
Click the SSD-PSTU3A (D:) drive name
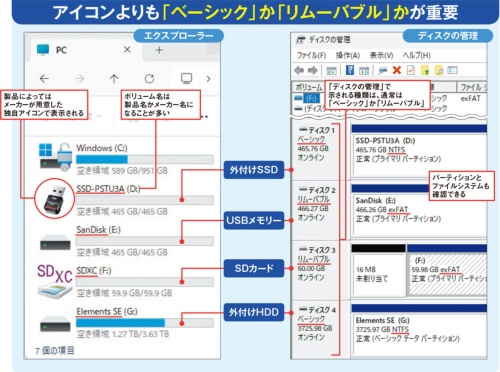108,189
